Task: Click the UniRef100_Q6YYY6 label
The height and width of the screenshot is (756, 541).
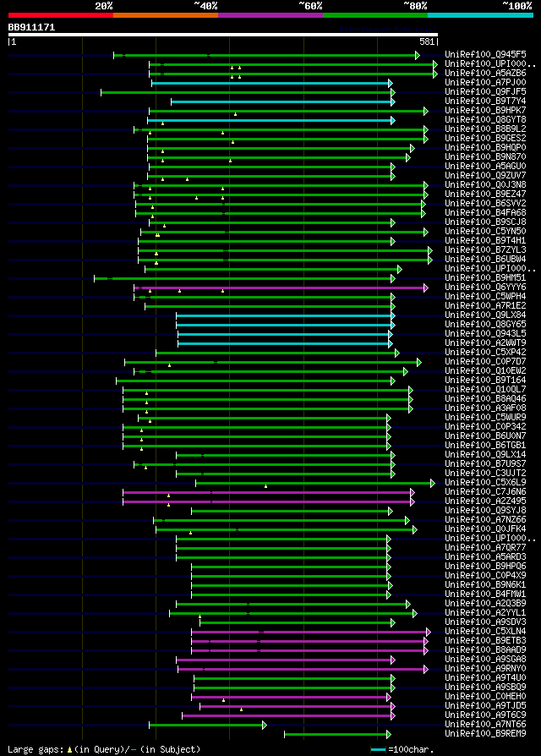Action: click(x=485, y=287)
